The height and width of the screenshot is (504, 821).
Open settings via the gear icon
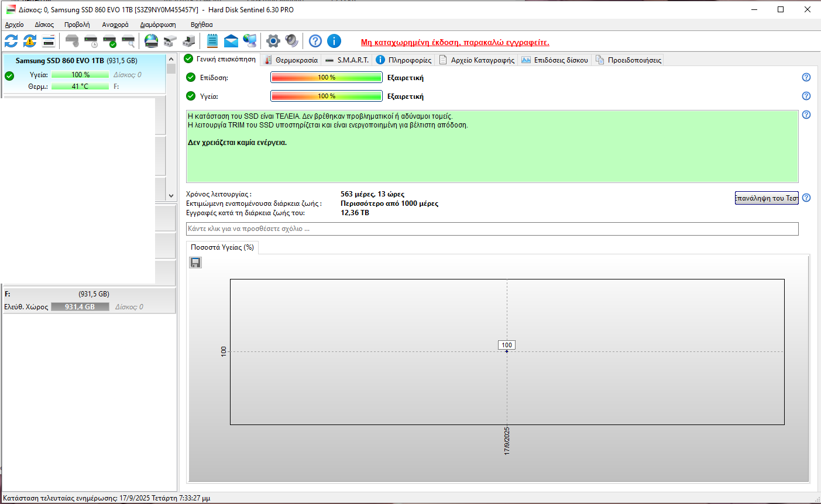point(273,41)
